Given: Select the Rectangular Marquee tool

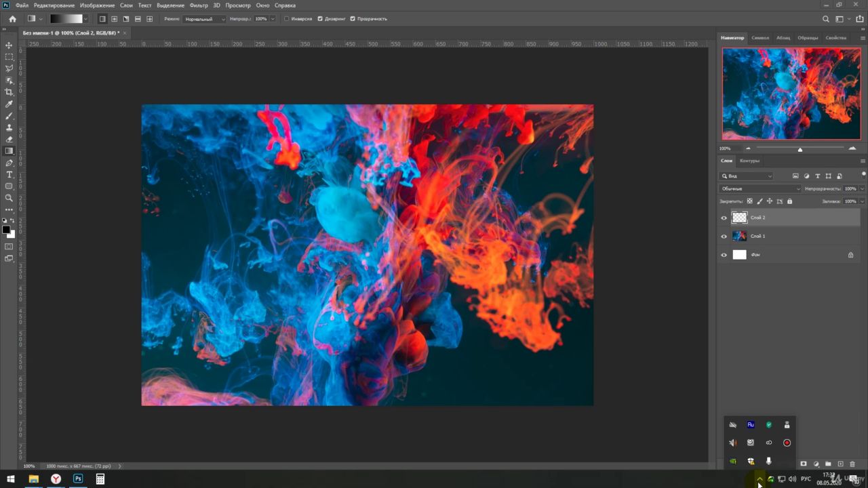Looking at the screenshot, I should point(9,57).
